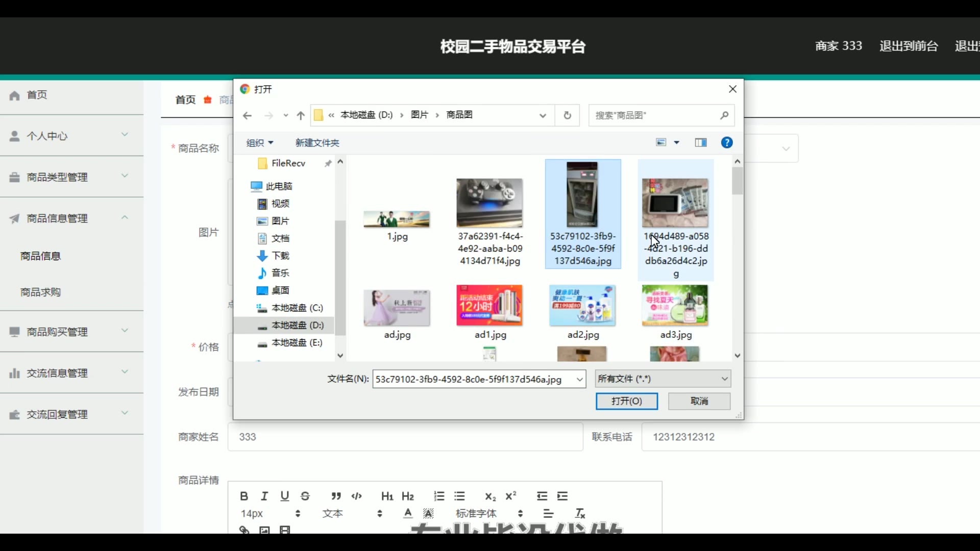Image resolution: width=980 pixels, height=551 pixels.
Task: Apply superscript formatting
Action: pos(511,496)
